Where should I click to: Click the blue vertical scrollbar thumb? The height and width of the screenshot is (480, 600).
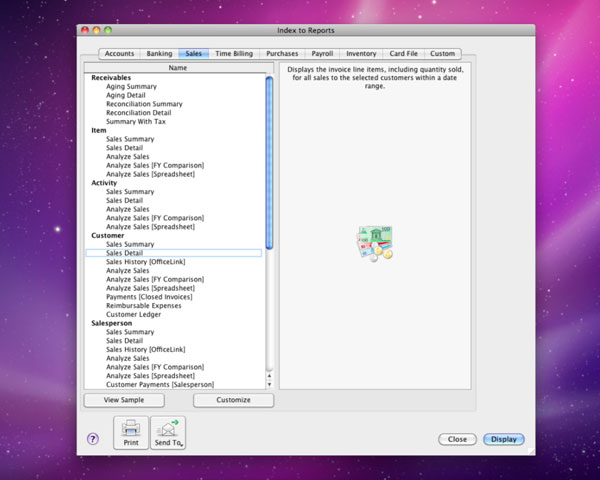pyautogui.click(x=269, y=163)
